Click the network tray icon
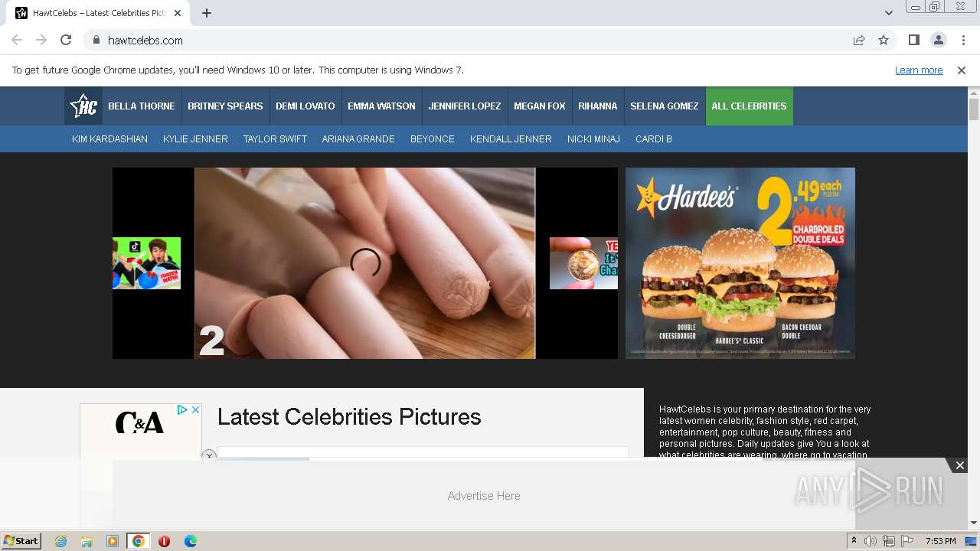The width and height of the screenshot is (980, 551). click(x=889, y=541)
